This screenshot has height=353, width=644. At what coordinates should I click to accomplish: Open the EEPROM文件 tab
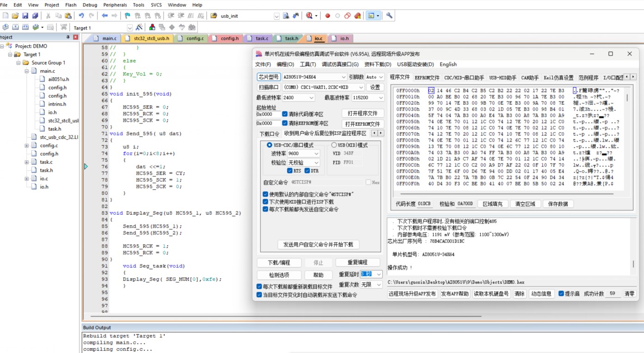426,77
